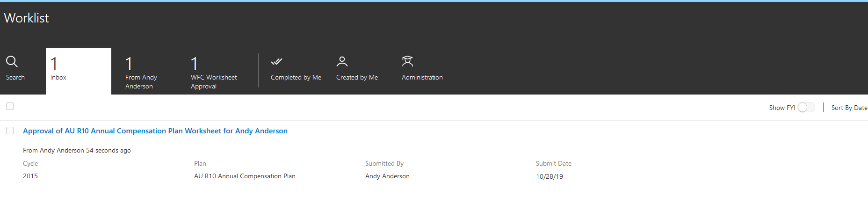Open Created by Me person icon
Screen dimensions: 868x197
point(342,62)
